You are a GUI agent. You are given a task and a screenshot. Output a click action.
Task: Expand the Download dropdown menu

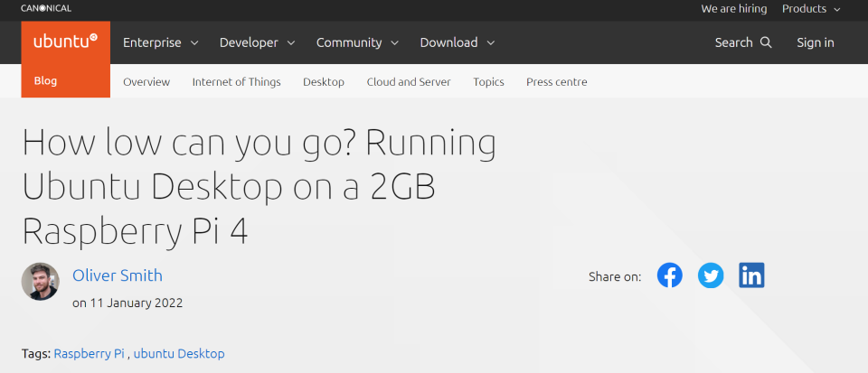point(458,42)
